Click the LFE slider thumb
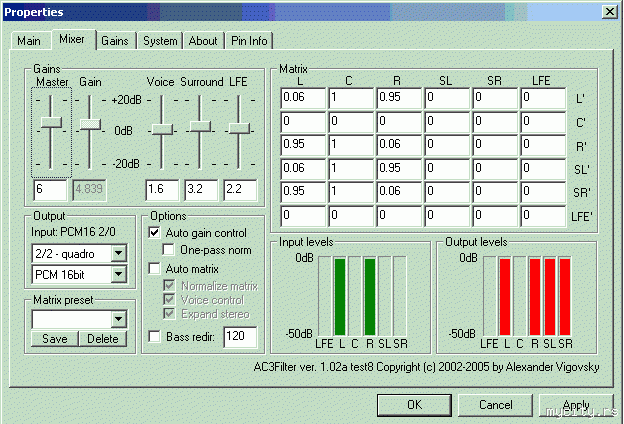The width and height of the screenshot is (624, 424). [239, 129]
